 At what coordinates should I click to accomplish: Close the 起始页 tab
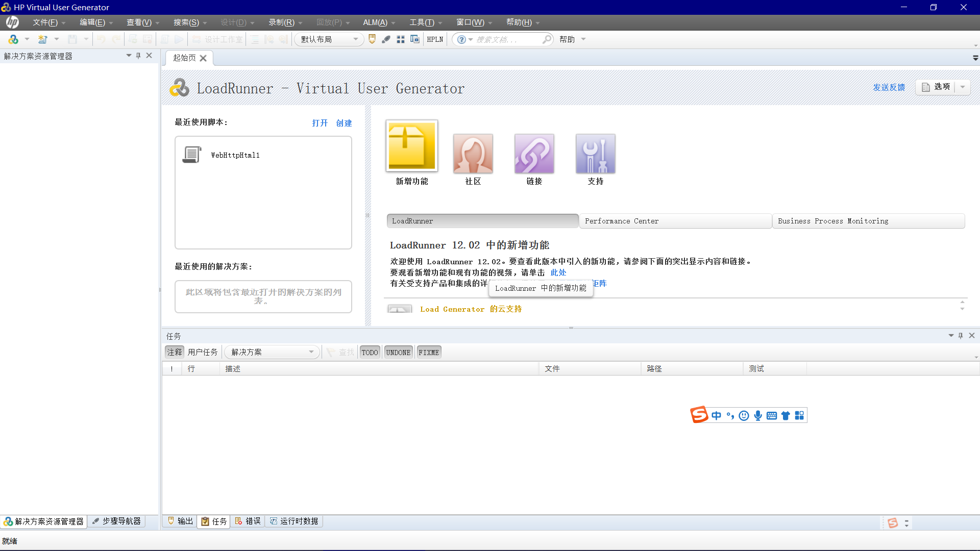tap(203, 58)
